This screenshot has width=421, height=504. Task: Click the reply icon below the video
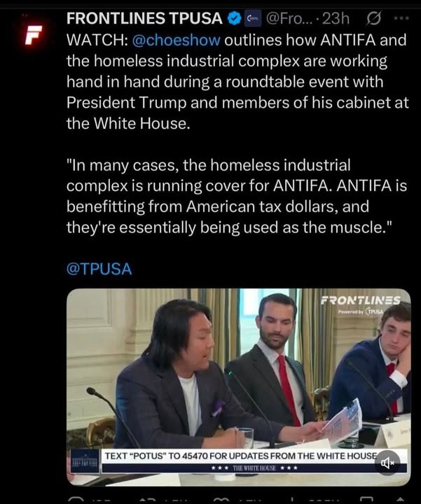[76, 500]
